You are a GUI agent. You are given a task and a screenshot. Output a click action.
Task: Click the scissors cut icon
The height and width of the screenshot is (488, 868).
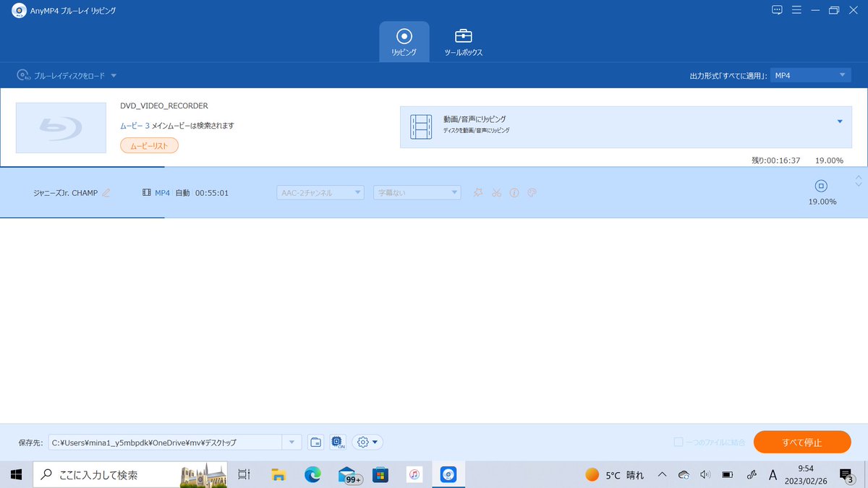pyautogui.click(x=496, y=193)
